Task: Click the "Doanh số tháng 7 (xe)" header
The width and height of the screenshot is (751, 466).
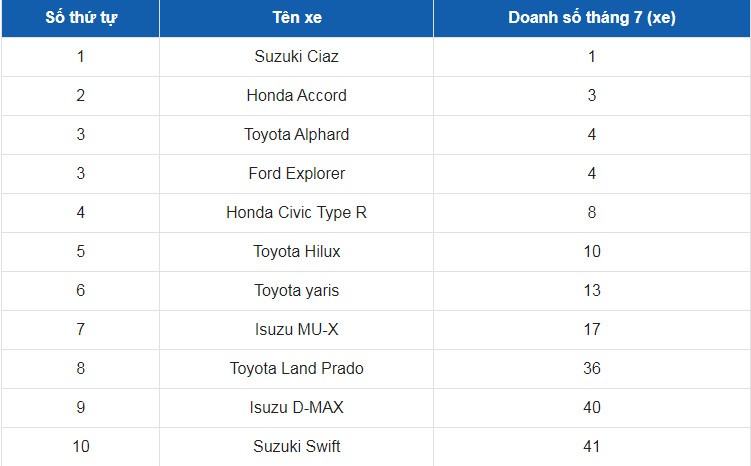Action: coord(591,18)
